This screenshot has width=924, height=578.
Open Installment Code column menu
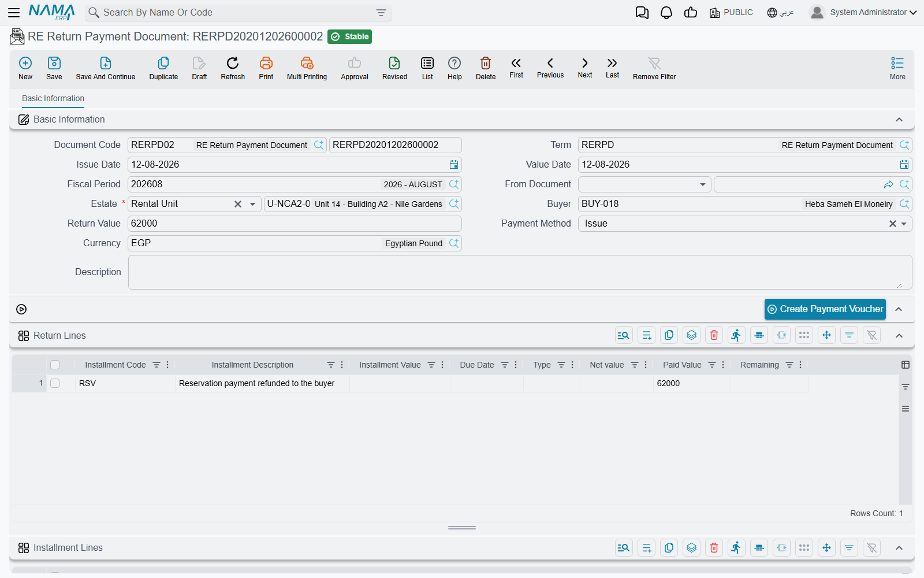(167, 365)
